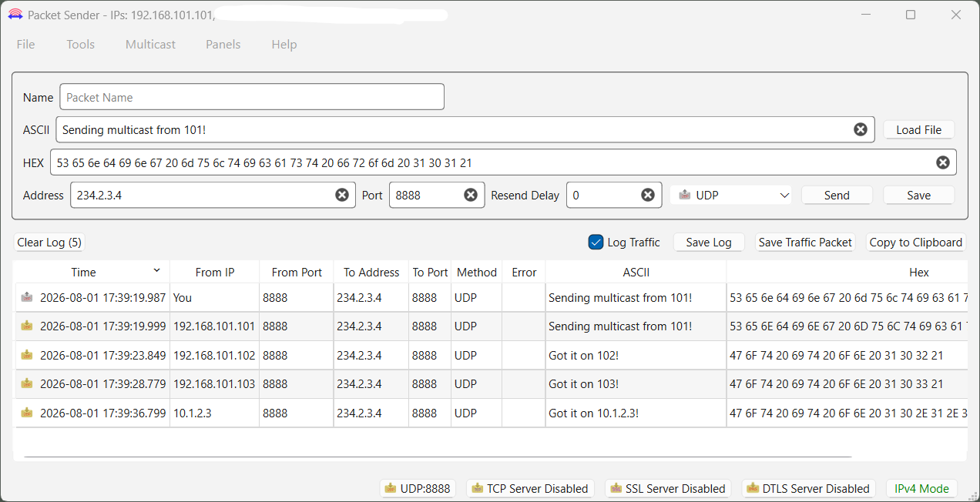Click hex cell ending in '31 30 32 21'
Screen dimensions: 980x502
847,355
